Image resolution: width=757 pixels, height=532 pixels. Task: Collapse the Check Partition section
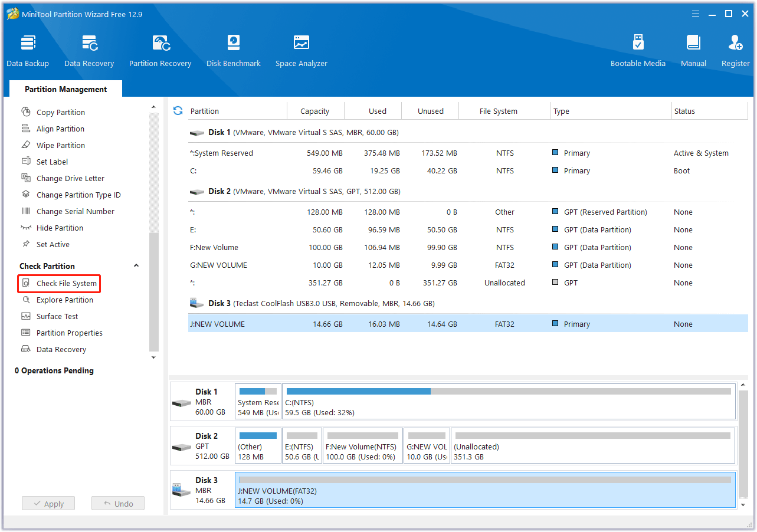click(136, 266)
